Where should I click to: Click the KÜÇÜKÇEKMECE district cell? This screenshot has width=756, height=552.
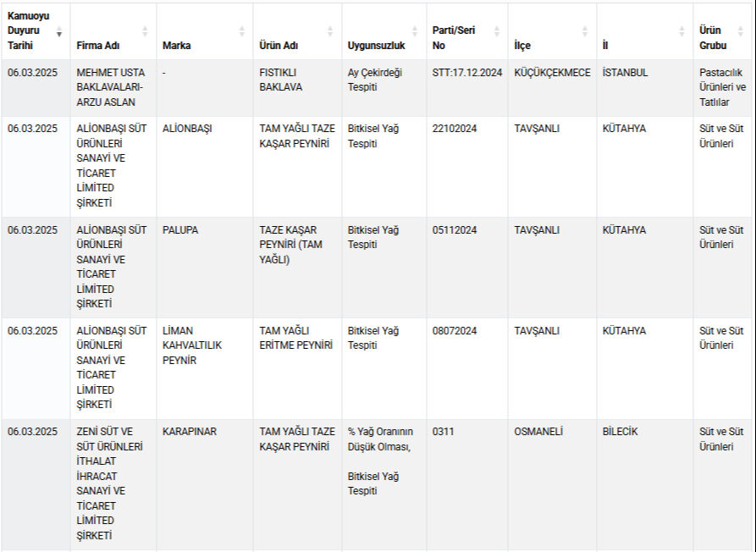(552, 73)
